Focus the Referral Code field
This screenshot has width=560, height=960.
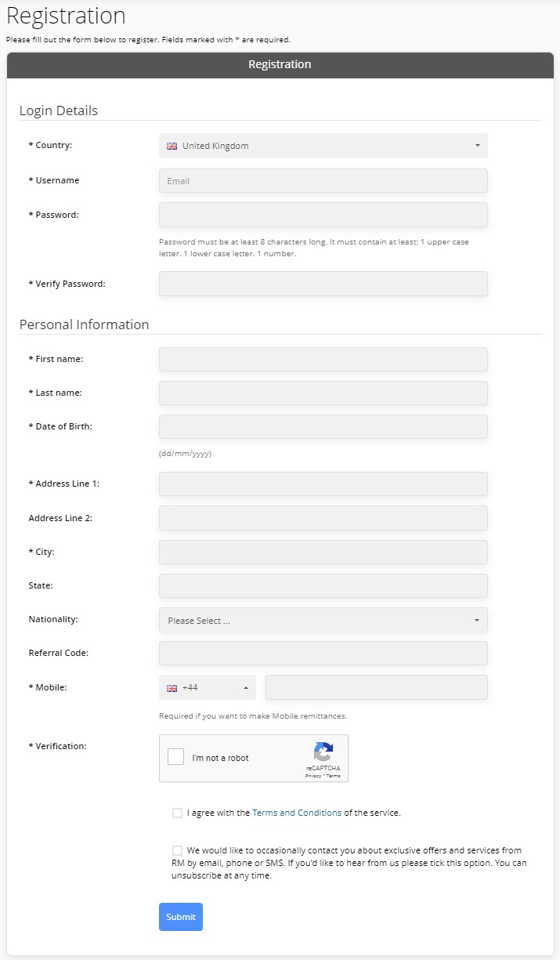click(323, 653)
